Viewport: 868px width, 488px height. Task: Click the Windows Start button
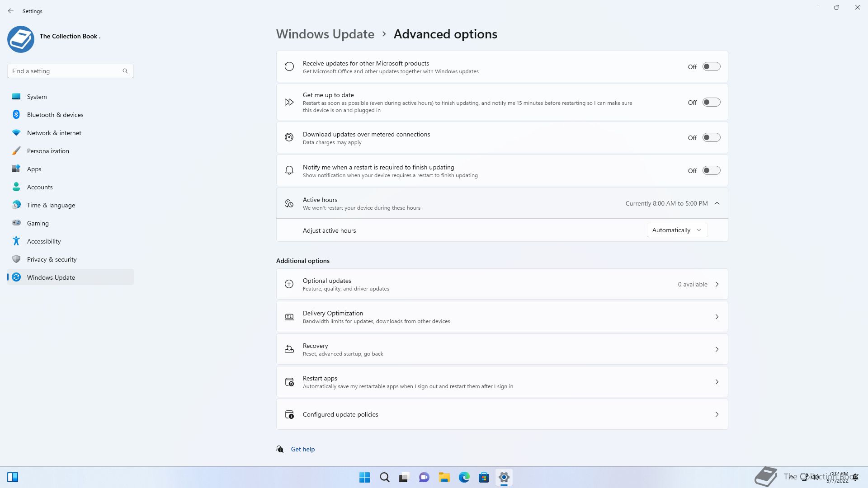click(364, 477)
